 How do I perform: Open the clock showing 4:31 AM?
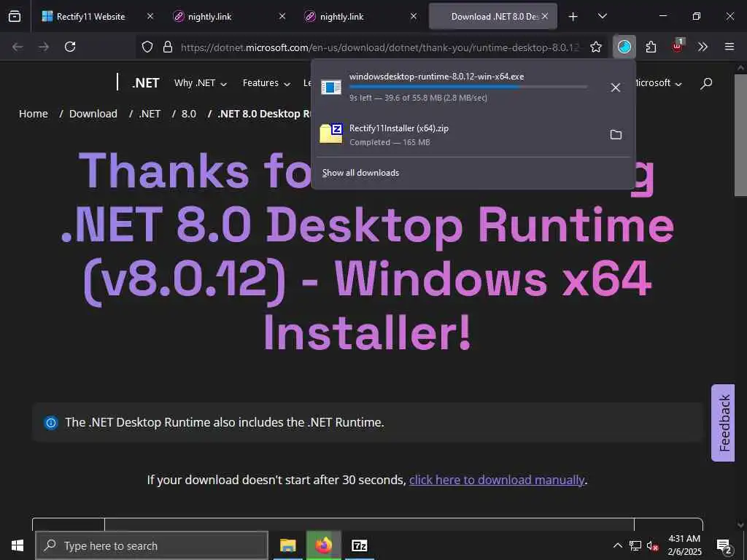[684, 545]
